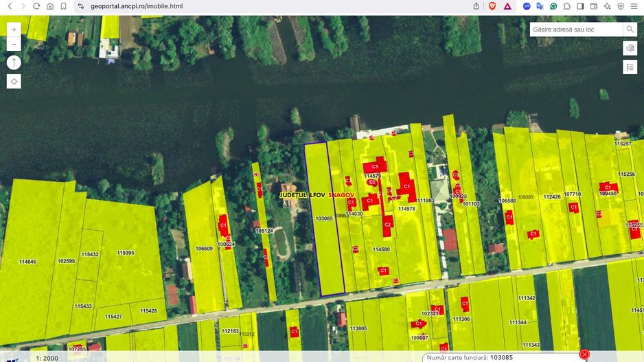Image resolution: width=644 pixels, height=362 pixels.
Task: Select parcel 115395
Action: pos(125,253)
